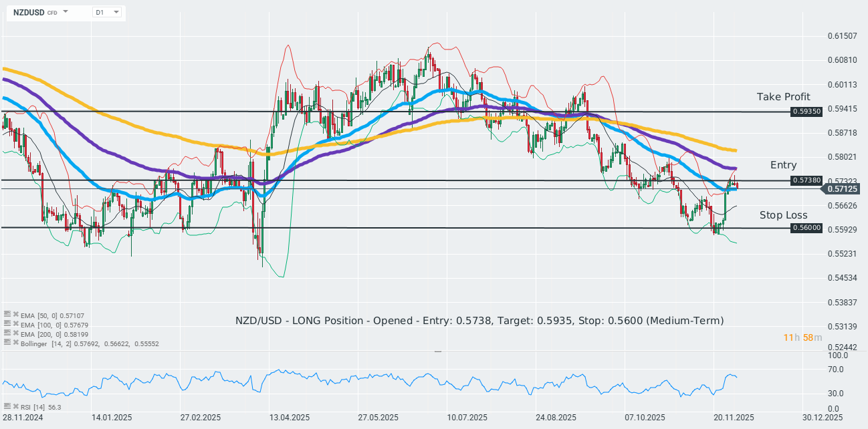868x429 pixels.
Task: Click the 14.01.2025 date on time axis
Action: [x=112, y=417]
